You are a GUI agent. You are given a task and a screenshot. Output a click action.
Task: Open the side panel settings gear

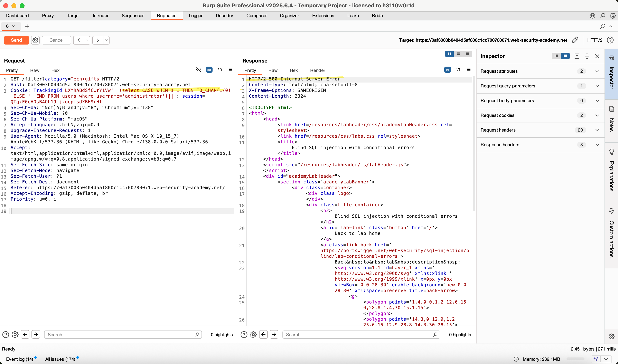[x=611, y=336]
